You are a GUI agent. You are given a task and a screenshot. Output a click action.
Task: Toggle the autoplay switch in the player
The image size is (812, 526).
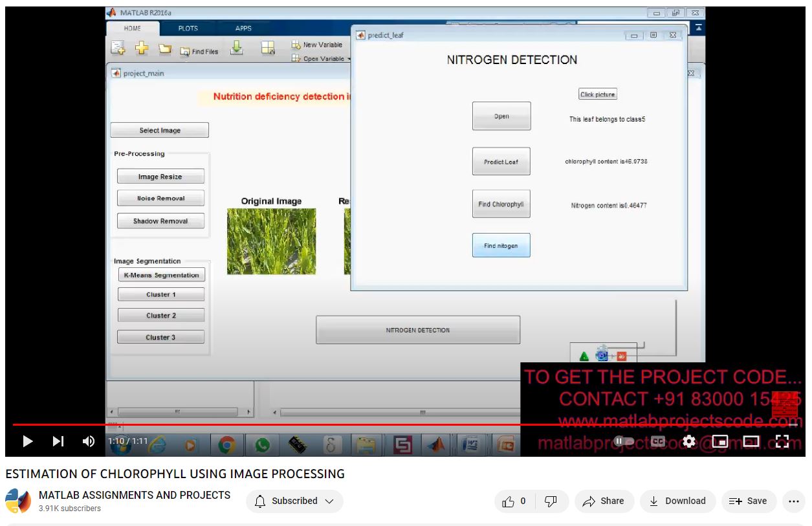(x=624, y=441)
